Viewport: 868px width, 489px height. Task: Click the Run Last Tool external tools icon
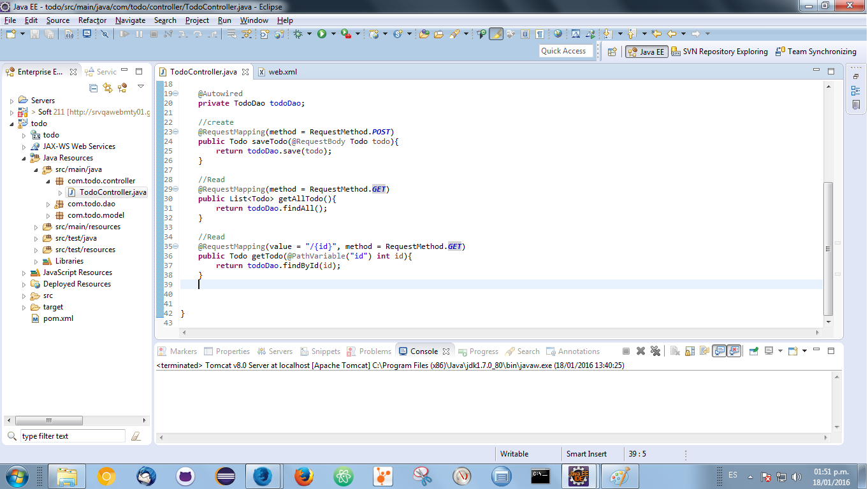tap(345, 34)
